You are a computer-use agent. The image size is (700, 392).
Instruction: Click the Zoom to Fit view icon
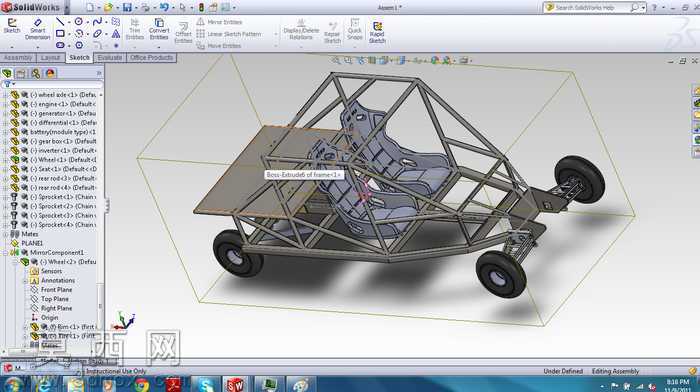click(x=336, y=60)
